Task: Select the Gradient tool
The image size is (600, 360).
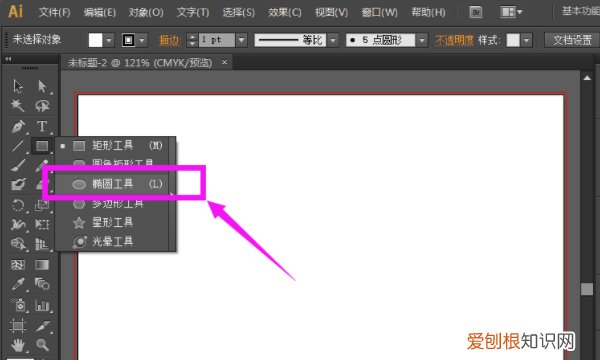Action: [42, 265]
